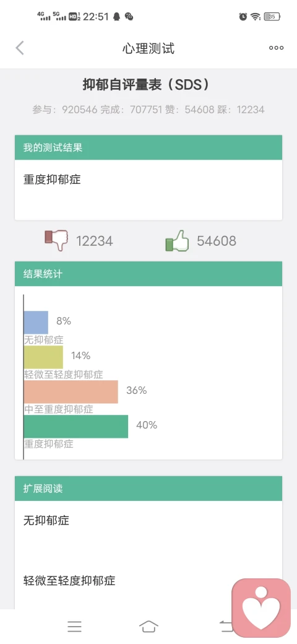Open the 无抑郁症 extended reading entry
The image size is (297, 644).
coord(46,520)
